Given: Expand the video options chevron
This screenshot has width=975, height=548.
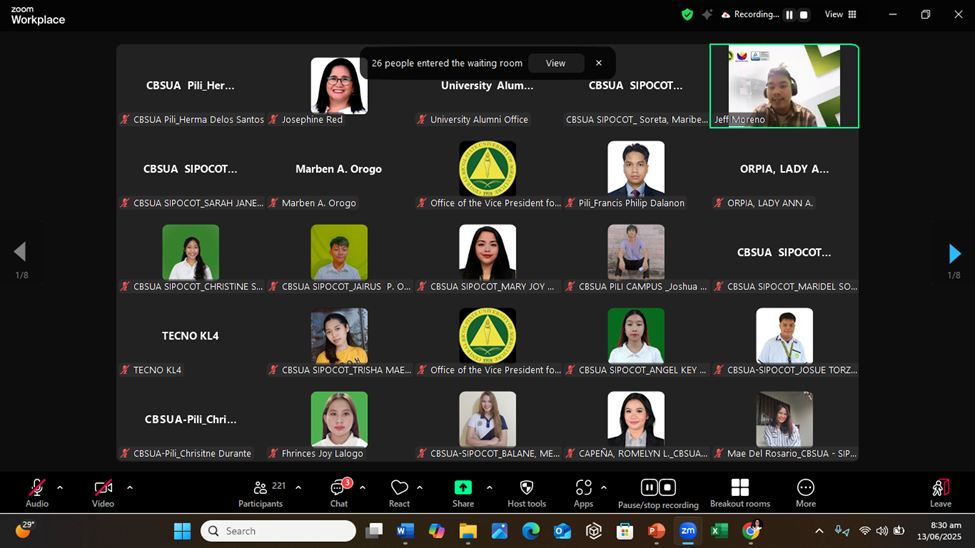Looking at the screenshot, I should pyautogui.click(x=129, y=488).
